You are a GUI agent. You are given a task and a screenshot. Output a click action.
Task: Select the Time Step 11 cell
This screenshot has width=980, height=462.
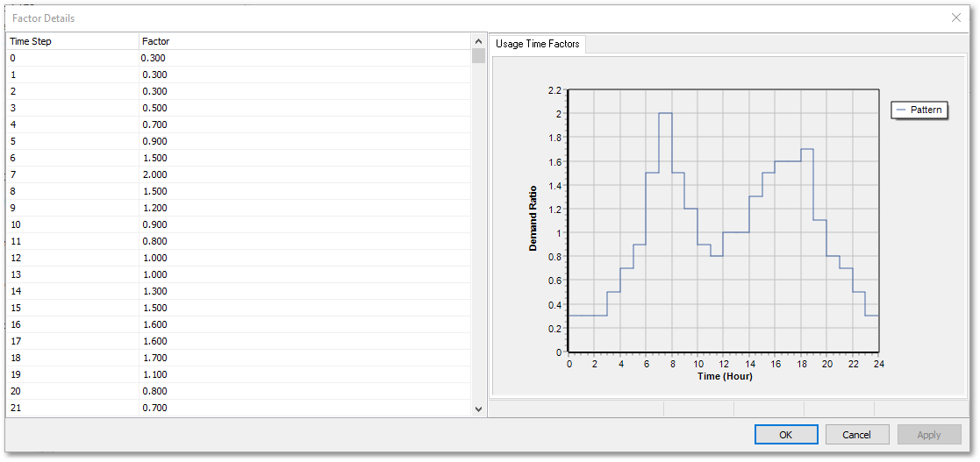(73, 241)
